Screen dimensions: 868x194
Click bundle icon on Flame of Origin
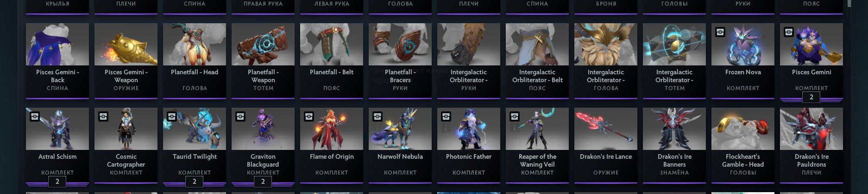[308, 116]
